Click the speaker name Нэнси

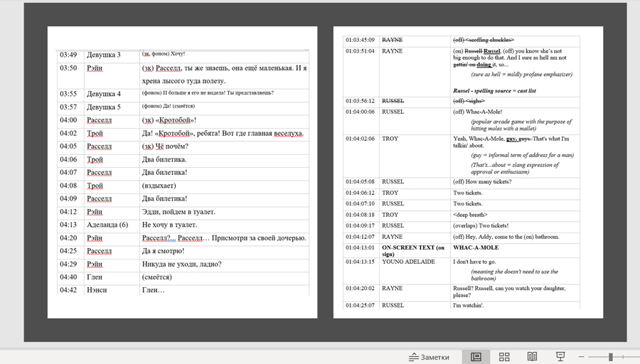coord(97,290)
